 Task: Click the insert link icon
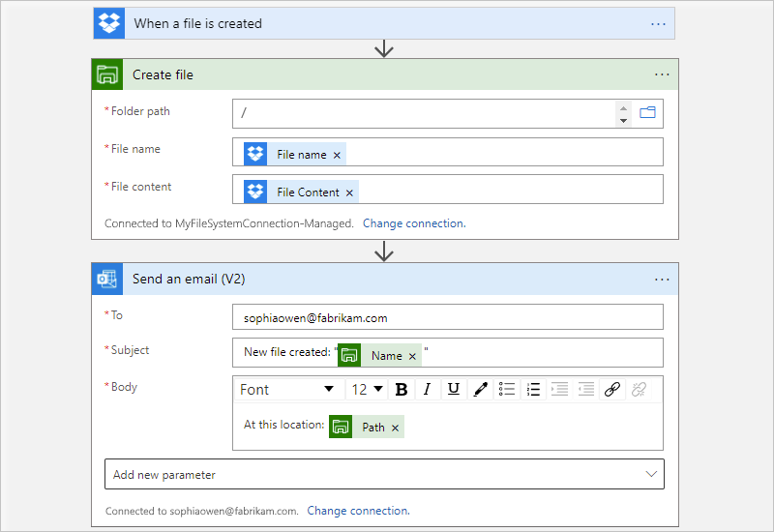611,390
